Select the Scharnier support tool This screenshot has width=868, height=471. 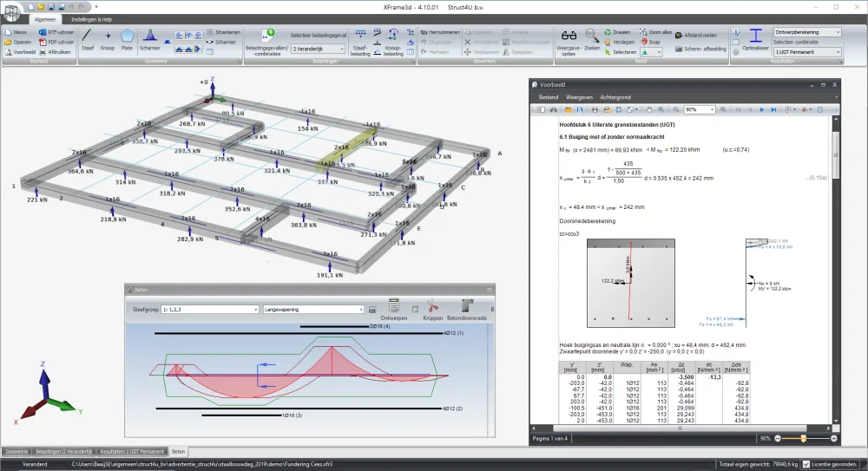[x=149, y=40]
